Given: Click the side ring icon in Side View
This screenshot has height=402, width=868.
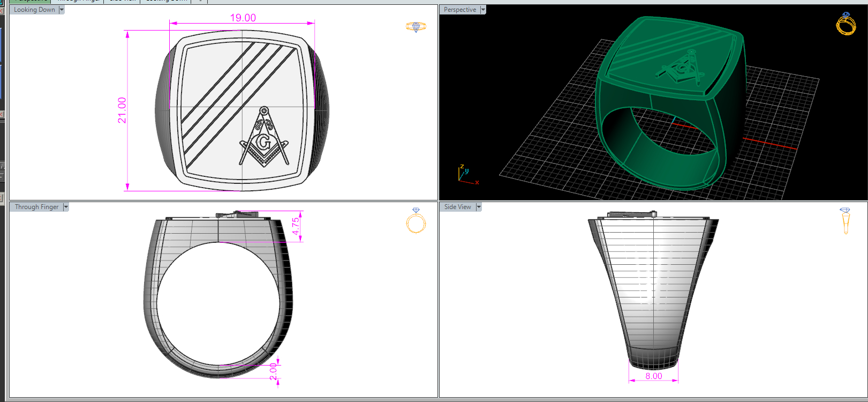Looking at the screenshot, I should (846, 221).
